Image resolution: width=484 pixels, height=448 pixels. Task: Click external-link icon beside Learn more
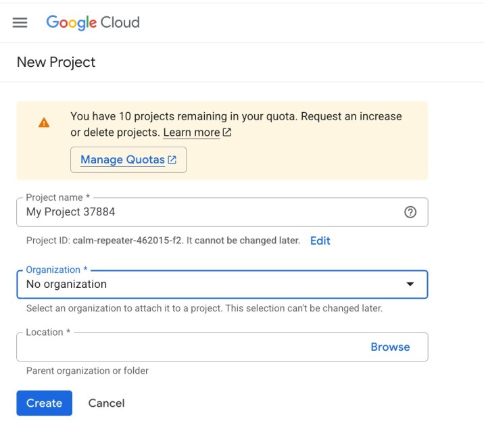tap(227, 132)
